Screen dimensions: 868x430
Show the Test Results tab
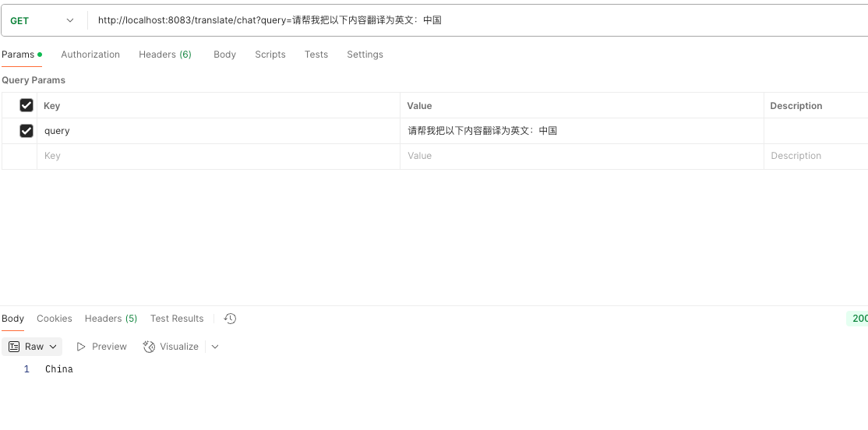(x=177, y=319)
